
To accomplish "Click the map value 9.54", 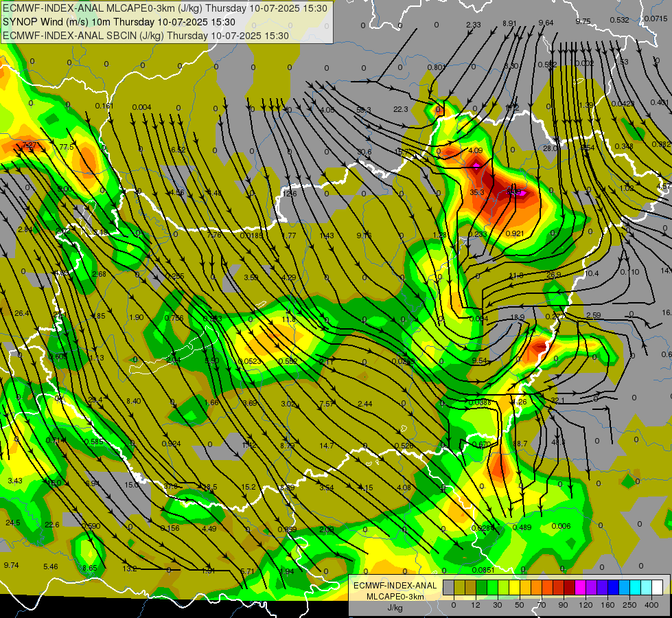I will click(x=479, y=360).
